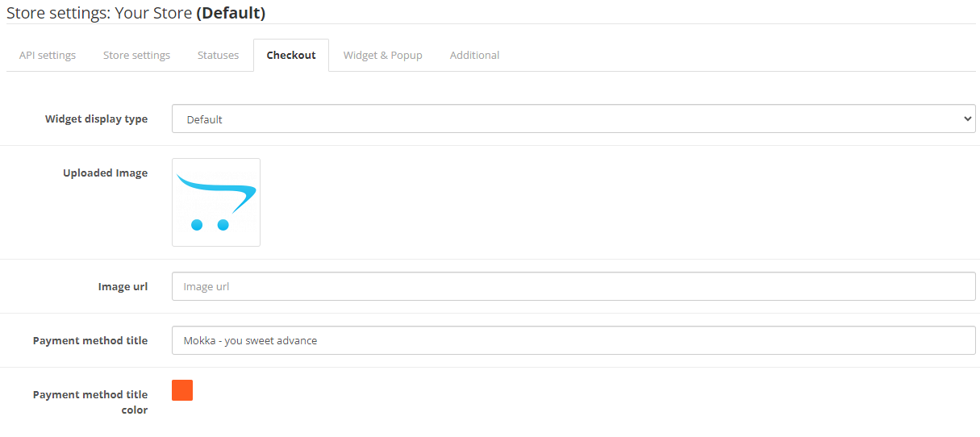Viewport: 980px width, 437px height.
Task: Click the "Your Store" name in heading
Action: (153, 13)
